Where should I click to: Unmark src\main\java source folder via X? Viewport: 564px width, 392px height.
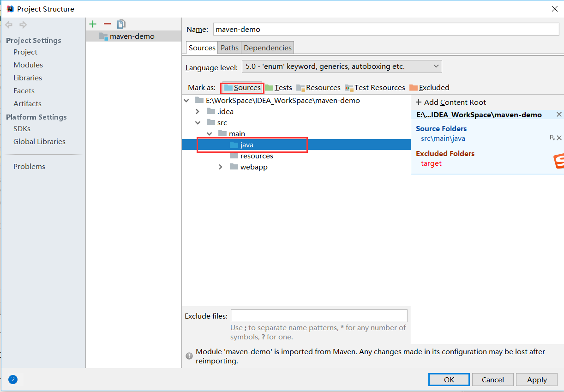[559, 138]
